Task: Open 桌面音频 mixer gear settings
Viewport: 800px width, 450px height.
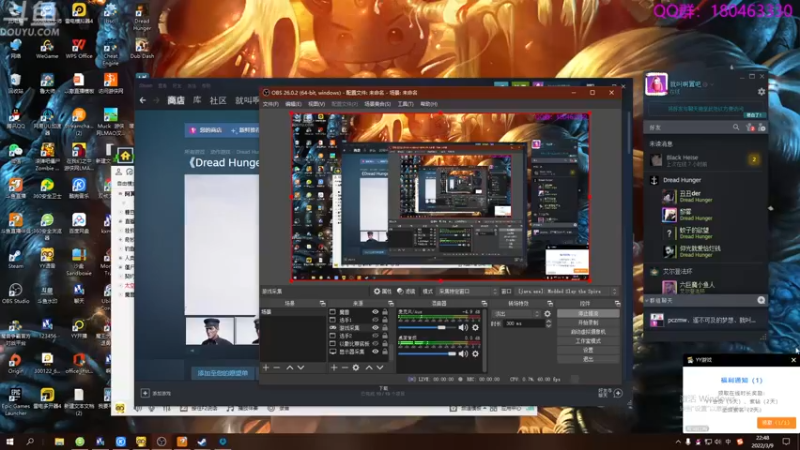Action: pyautogui.click(x=475, y=353)
